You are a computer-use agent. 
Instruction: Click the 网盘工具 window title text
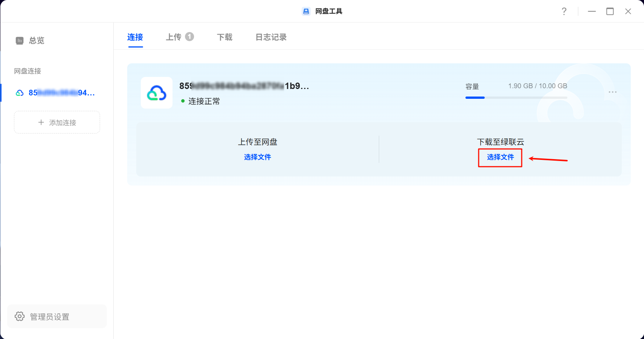(329, 11)
